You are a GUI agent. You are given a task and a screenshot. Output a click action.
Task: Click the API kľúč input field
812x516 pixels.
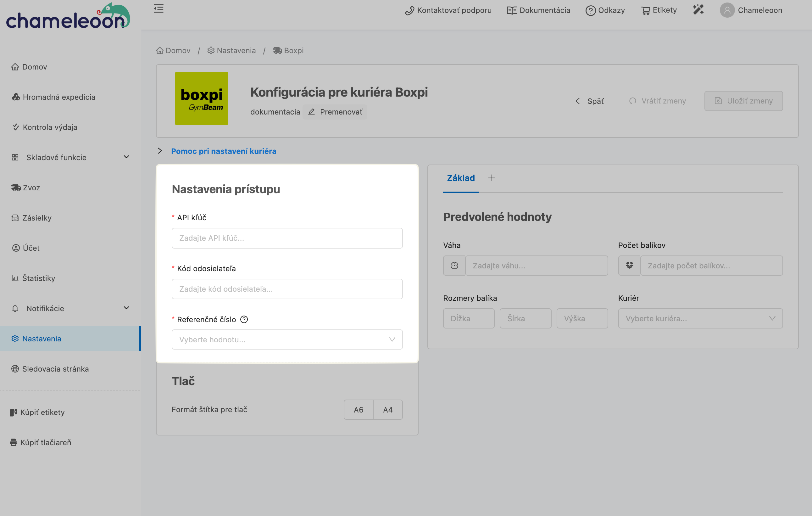pos(287,238)
